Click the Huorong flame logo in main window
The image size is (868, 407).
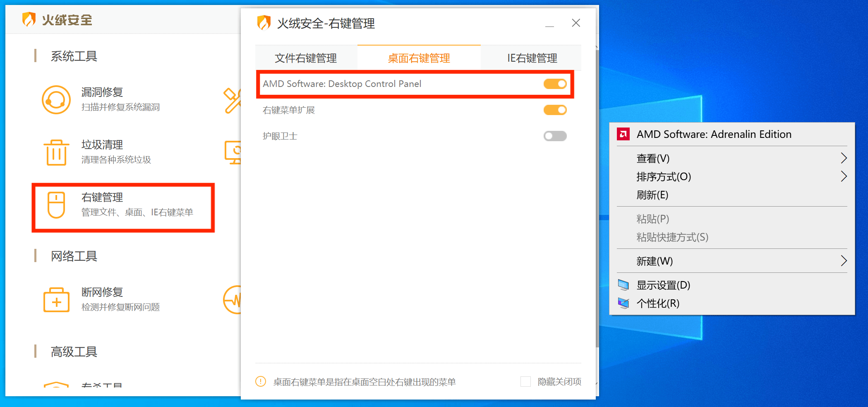click(x=29, y=19)
